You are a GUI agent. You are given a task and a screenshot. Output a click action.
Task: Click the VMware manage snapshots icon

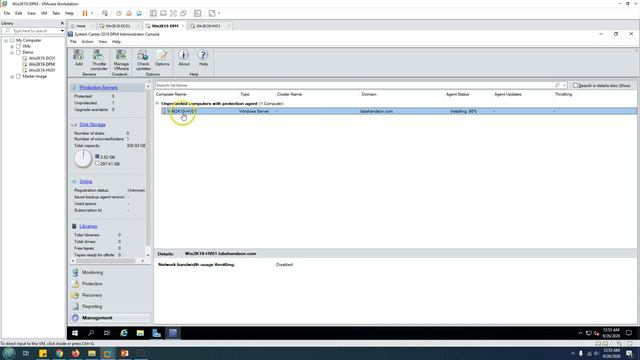click(x=139, y=13)
